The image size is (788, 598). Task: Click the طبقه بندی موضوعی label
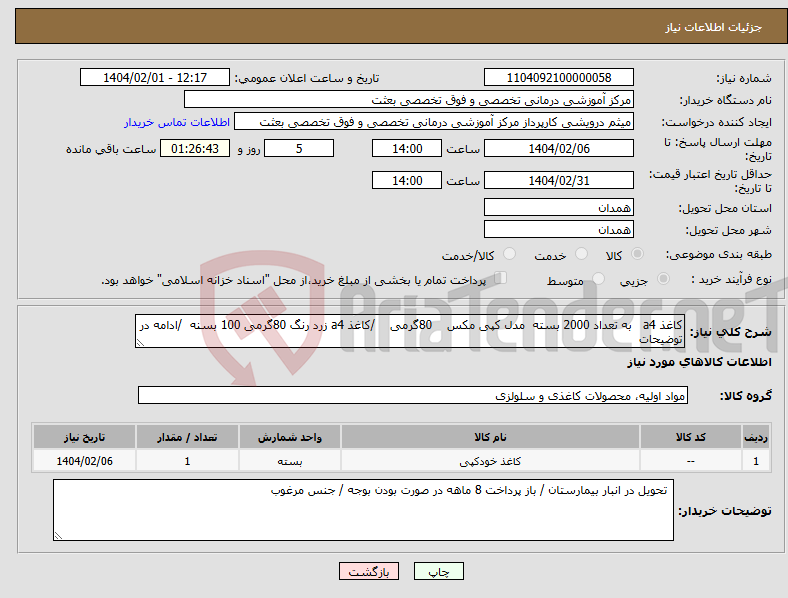(719, 254)
